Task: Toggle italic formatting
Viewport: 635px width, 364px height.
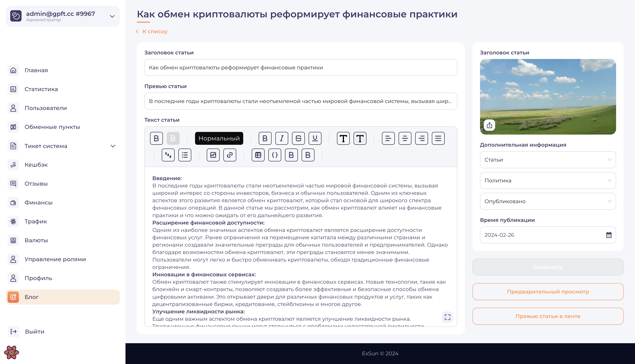Action: (282, 138)
